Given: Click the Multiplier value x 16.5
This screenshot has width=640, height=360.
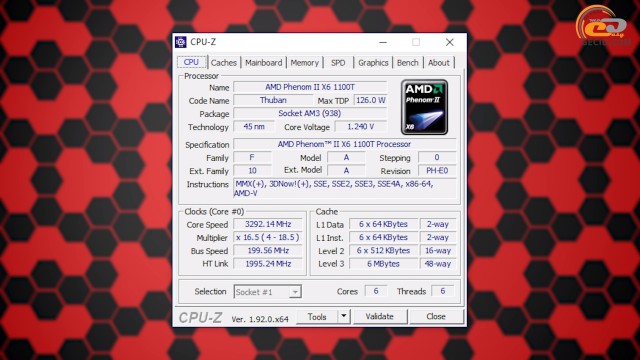Looking at the screenshot, I should [x=268, y=237].
